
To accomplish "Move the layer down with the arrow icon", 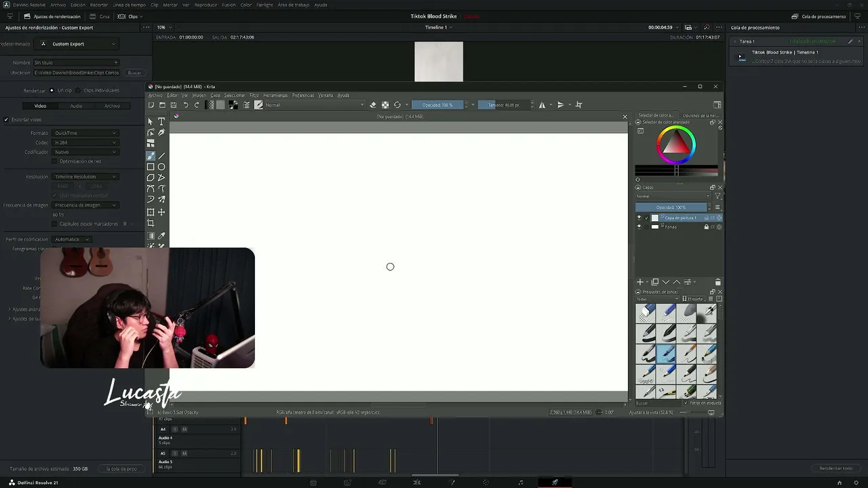I will coord(665,282).
